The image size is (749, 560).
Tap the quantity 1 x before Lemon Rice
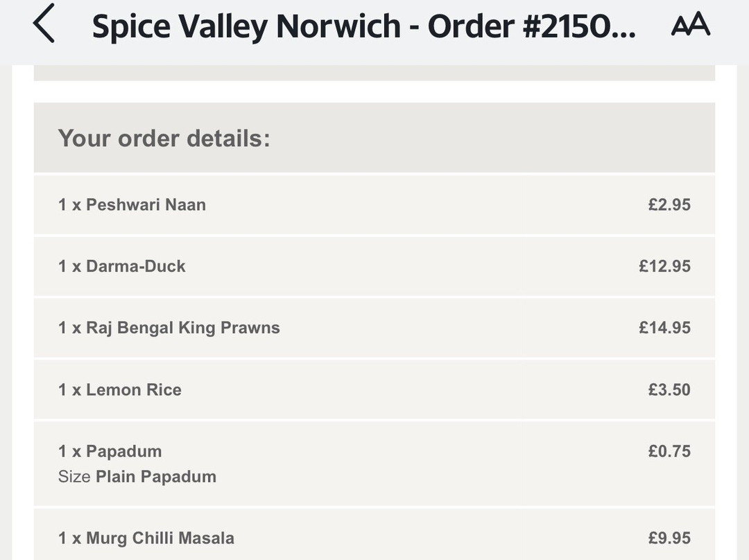pos(70,390)
